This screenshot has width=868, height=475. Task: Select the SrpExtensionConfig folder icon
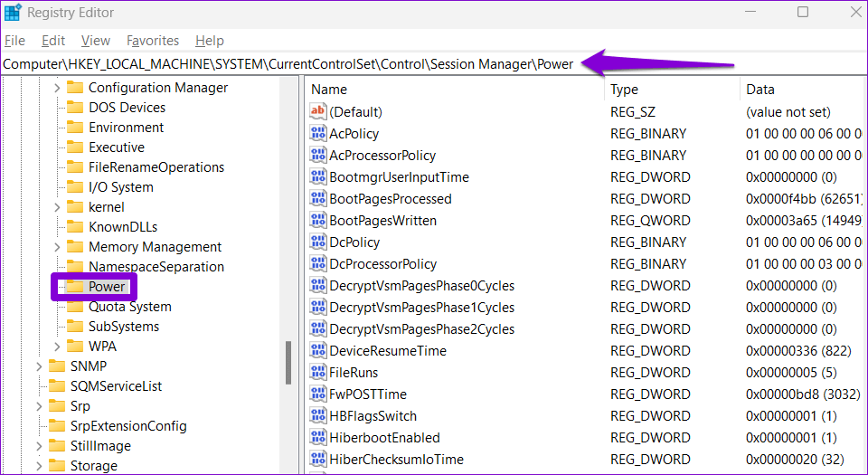[x=56, y=426]
